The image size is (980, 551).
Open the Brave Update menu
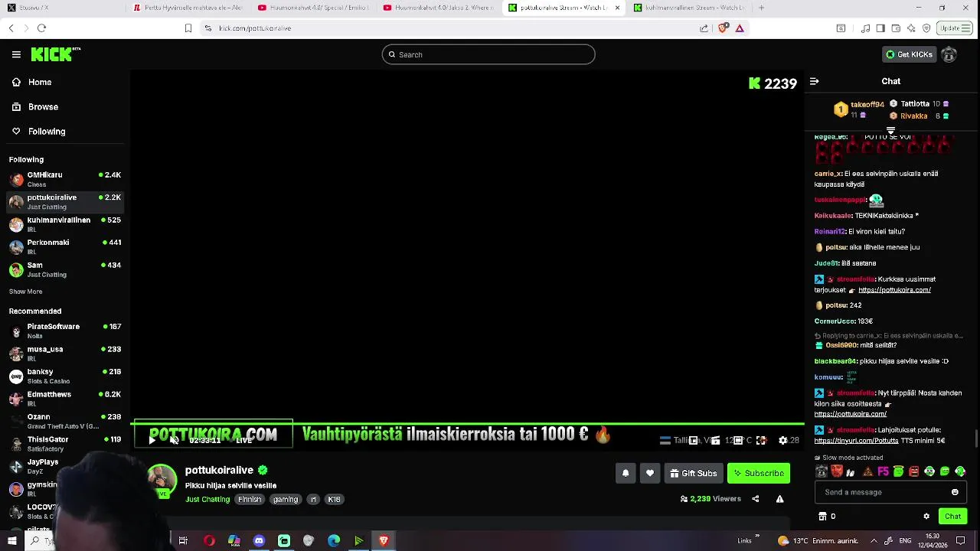click(x=954, y=28)
